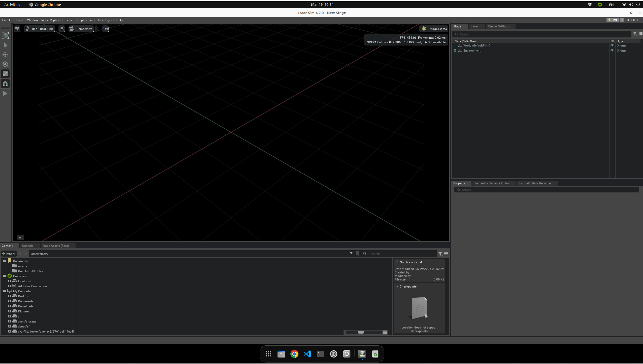Open viewport show/hide eye menu
Screen dimensions: 643x364
pyautogui.click(x=62, y=29)
